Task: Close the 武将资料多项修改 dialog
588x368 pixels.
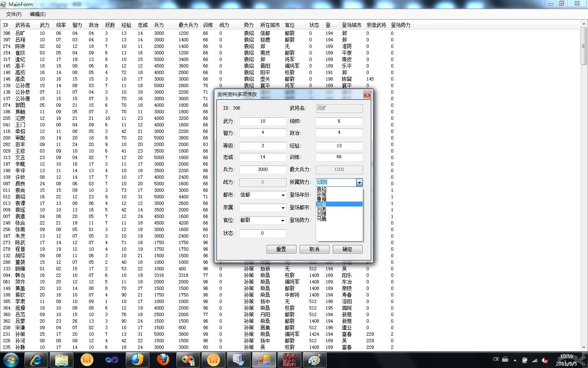Action: tap(367, 94)
